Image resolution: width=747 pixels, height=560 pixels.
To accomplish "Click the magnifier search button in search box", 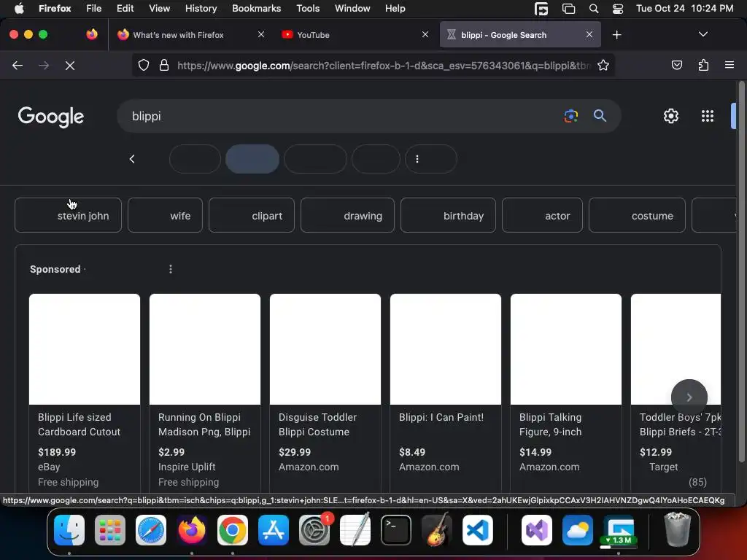I will [x=600, y=116].
